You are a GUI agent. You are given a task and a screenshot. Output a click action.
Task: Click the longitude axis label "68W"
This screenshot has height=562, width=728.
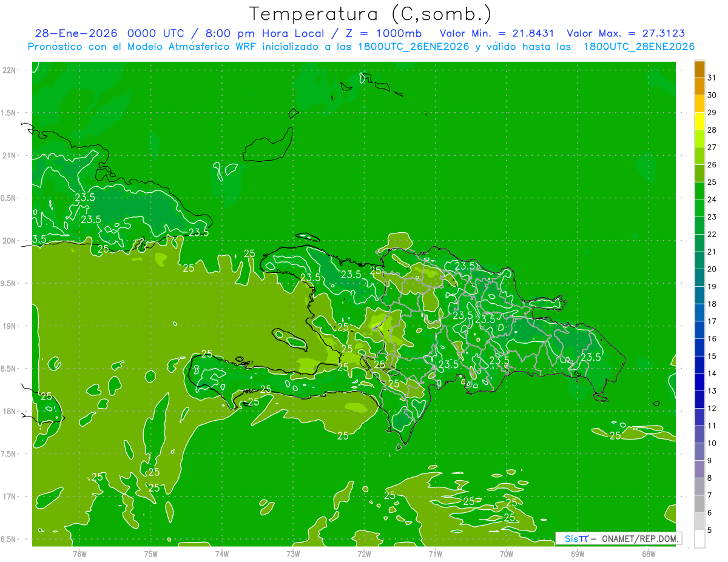(649, 554)
